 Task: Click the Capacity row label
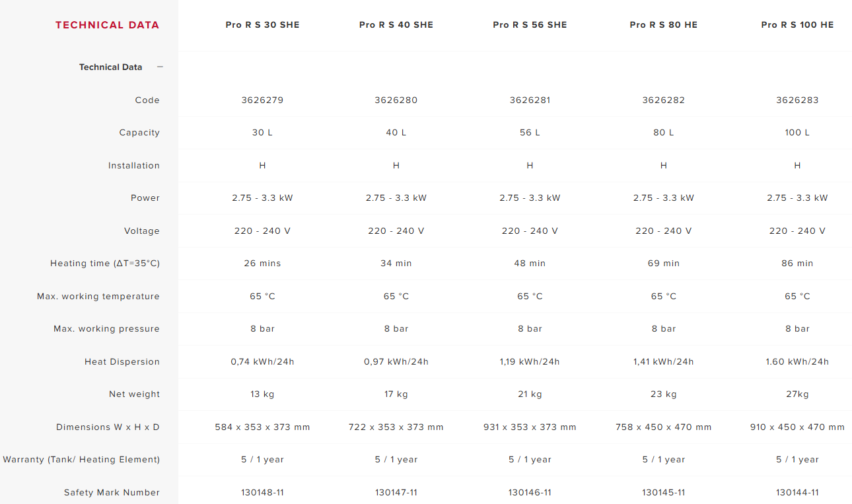pos(139,133)
